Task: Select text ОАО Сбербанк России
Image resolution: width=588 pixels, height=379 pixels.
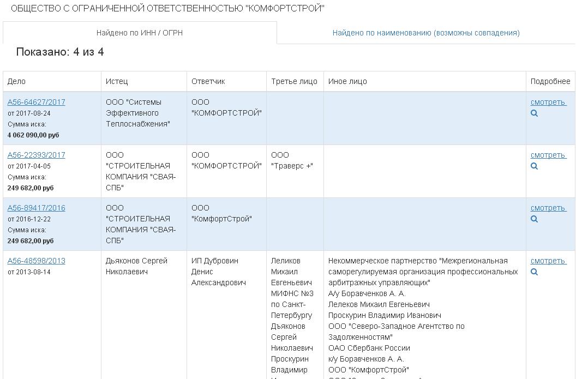Action: (x=369, y=348)
